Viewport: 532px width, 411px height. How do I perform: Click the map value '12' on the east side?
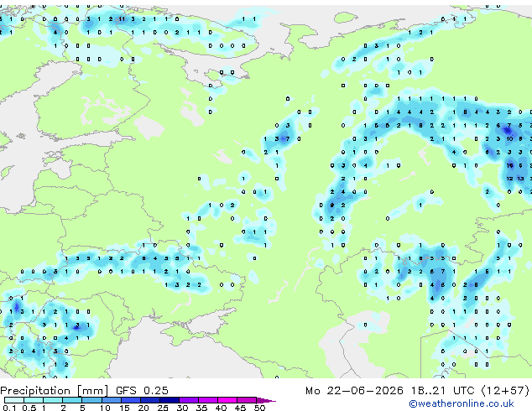(509, 179)
